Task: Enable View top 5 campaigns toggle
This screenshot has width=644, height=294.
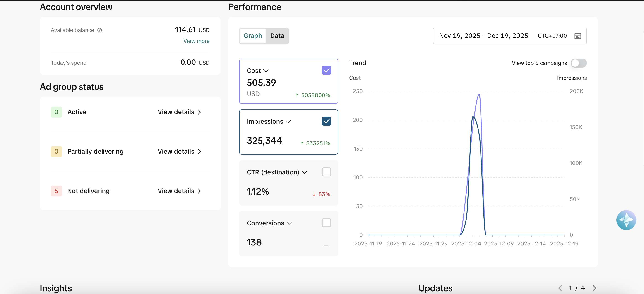Action: [579, 63]
